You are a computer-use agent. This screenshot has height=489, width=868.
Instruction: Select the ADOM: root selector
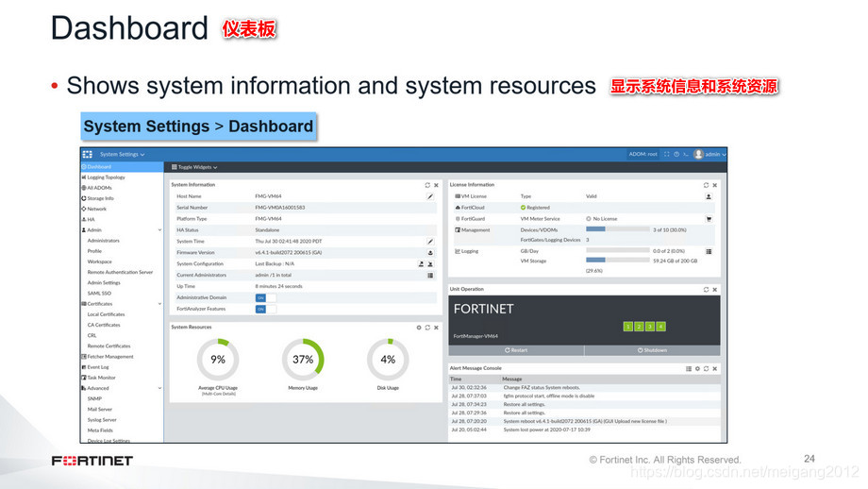[643, 155]
